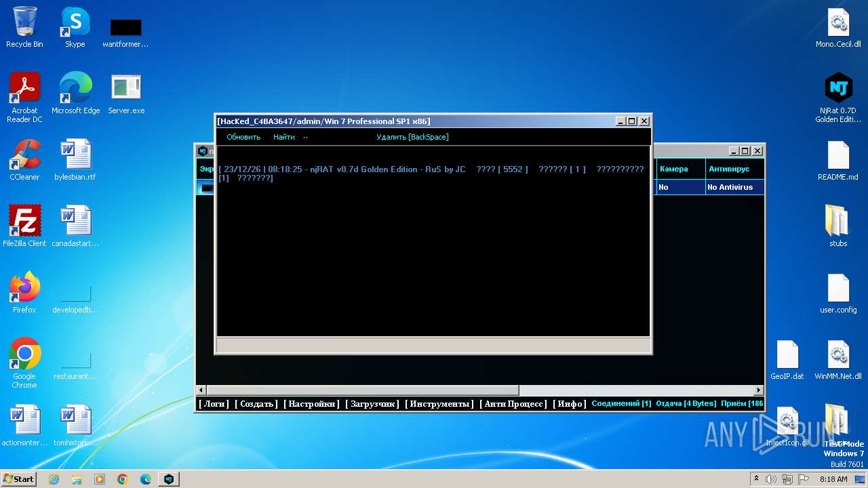Open bylesbian.rtf document icon
This screenshot has height=488, width=868.
coord(75,160)
